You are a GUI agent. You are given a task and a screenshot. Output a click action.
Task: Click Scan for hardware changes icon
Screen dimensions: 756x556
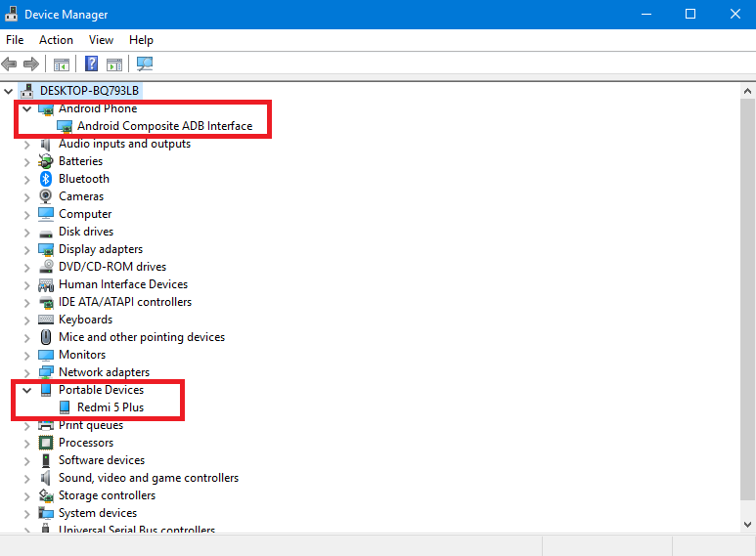click(x=145, y=64)
